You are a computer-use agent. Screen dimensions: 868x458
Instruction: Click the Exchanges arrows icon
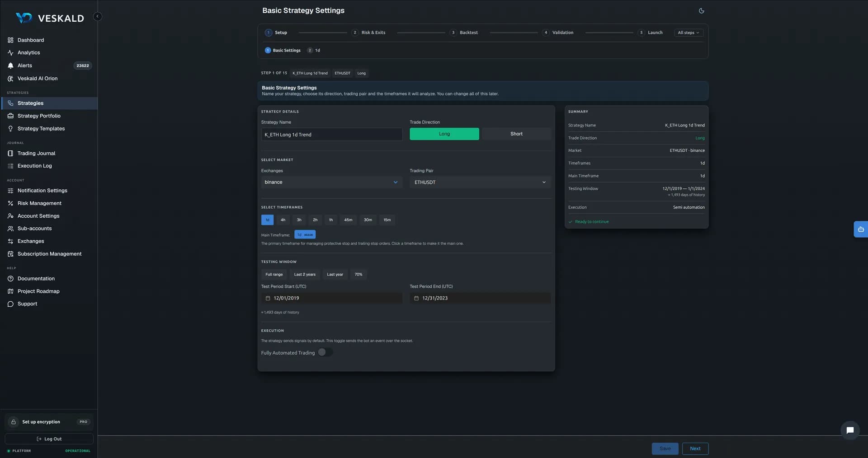[10, 241]
